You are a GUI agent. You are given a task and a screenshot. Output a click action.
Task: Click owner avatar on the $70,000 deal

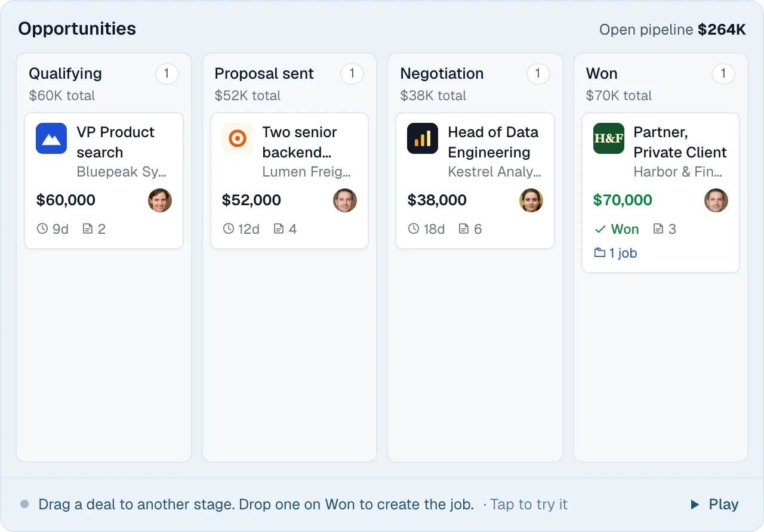(x=716, y=200)
